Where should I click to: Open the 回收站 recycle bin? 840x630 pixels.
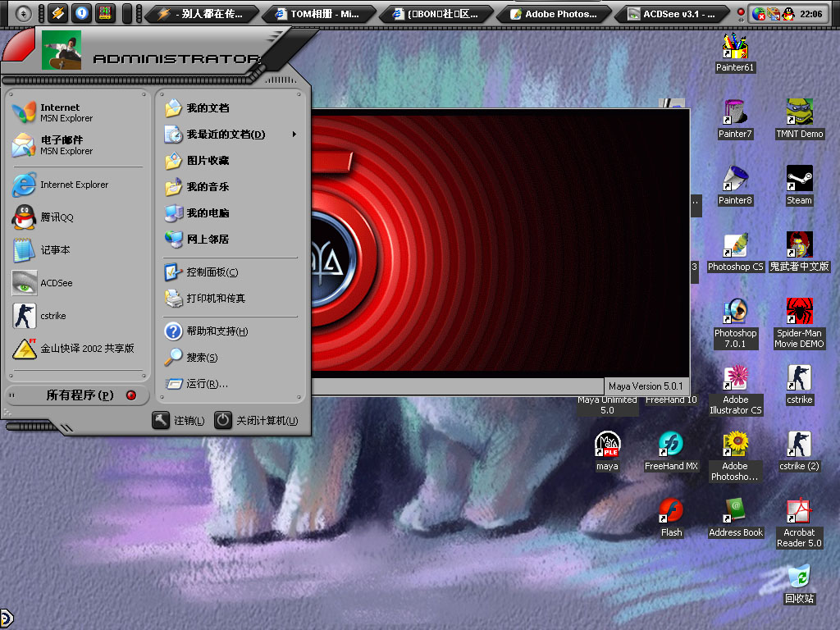tap(799, 584)
